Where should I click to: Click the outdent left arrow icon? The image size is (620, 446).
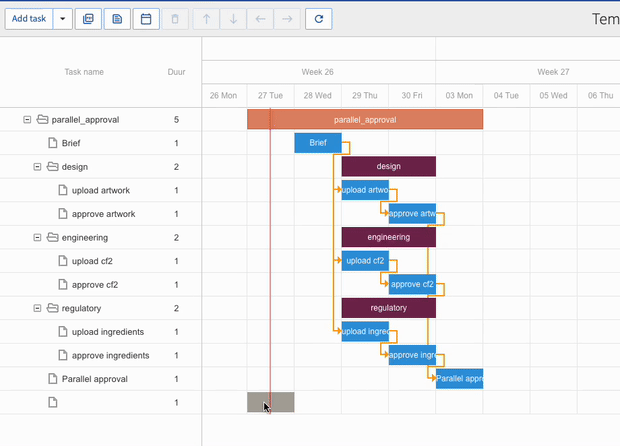click(261, 19)
